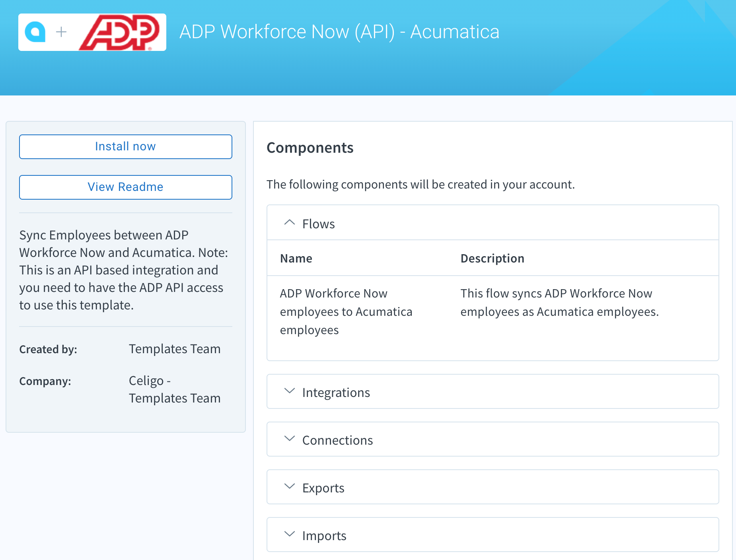Click the Description column header
Image resolution: width=736 pixels, height=560 pixels.
click(x=492, y=258)
